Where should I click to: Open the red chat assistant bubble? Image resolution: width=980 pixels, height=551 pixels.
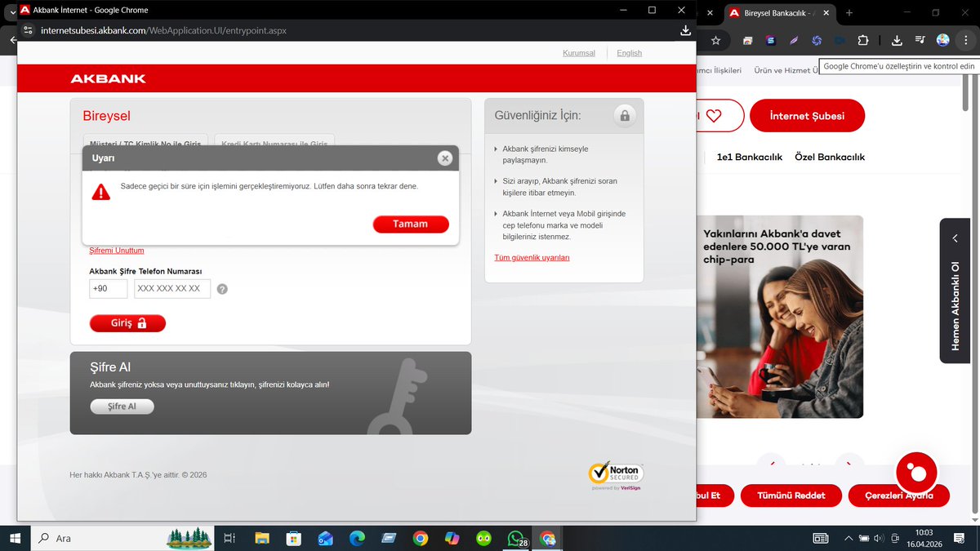tap(917, 473)
